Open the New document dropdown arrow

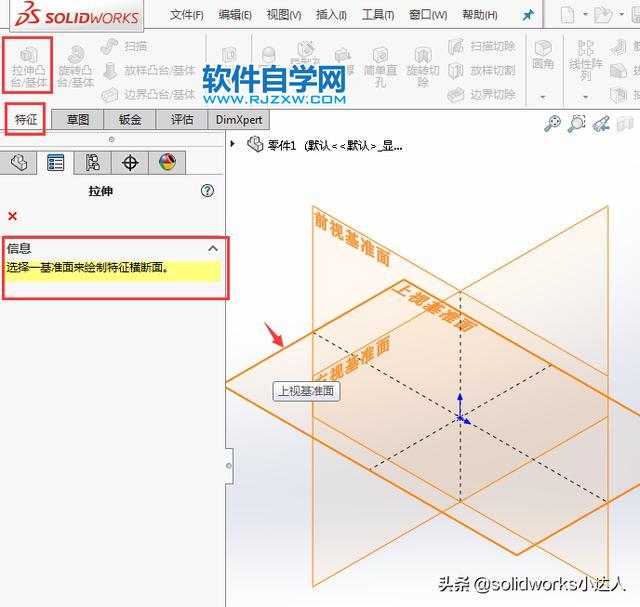coord(585,15)
